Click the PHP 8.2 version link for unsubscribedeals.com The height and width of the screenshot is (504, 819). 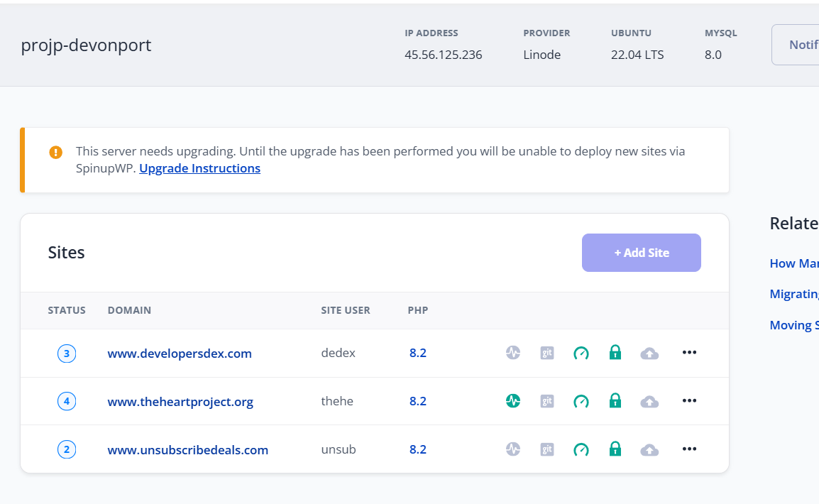418,449
